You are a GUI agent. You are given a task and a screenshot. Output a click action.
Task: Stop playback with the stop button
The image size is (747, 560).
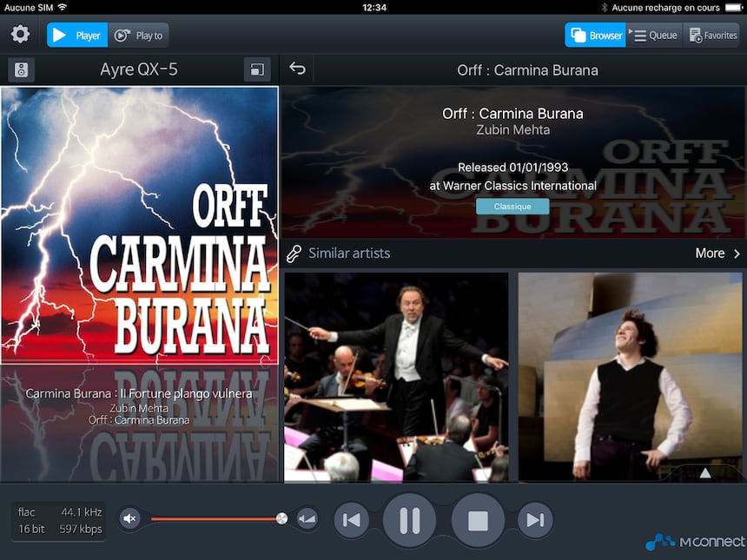(478, 520)
